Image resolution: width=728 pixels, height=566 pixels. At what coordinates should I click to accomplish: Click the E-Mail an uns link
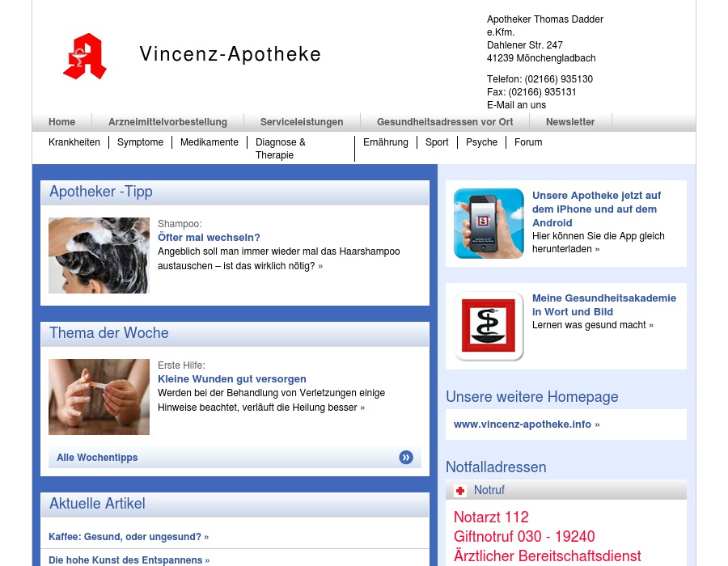pyautogui.click(x=516, y=105)
